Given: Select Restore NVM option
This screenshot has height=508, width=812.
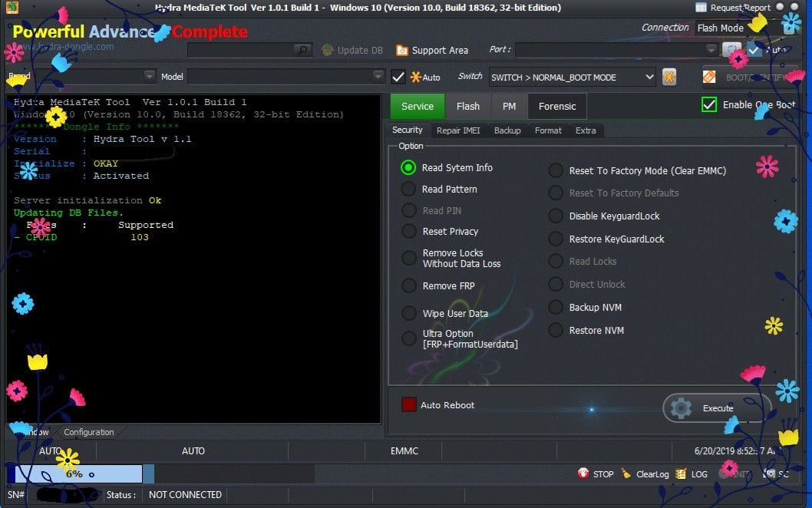Looking at the screenshot, I should tap(556, 331).
